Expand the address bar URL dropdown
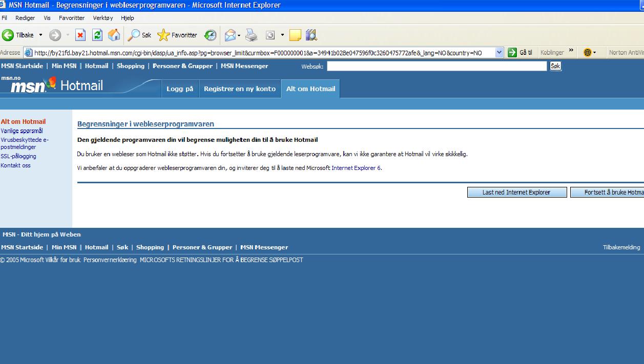Image resolution: width=644 pixels, height=364 pixels. [500, 52]
